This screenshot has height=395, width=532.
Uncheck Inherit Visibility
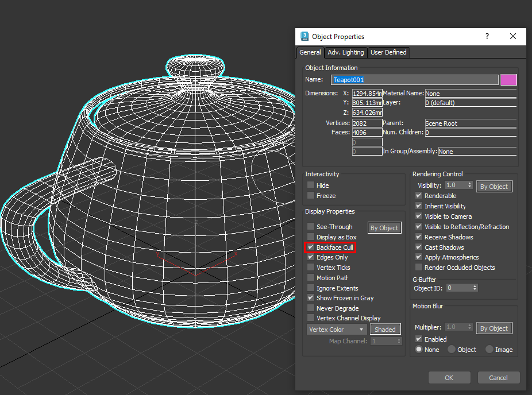(x=419, y=206)
